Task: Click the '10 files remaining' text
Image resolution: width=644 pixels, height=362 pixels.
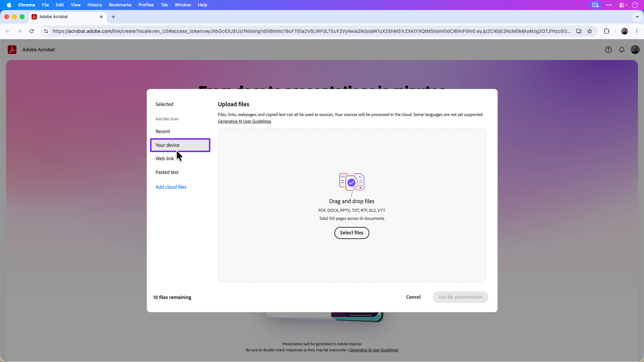Action: [x=172, y=297]
